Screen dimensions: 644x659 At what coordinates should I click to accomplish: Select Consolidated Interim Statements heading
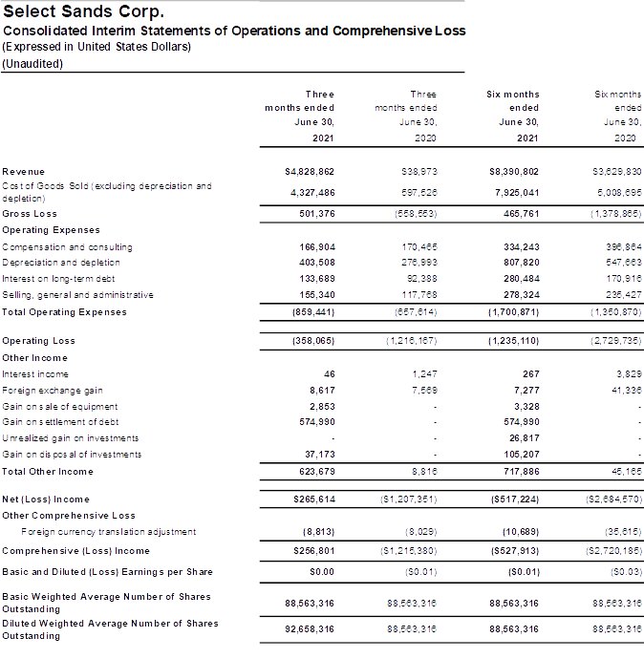pyautogui.click(x=234, y=31)
